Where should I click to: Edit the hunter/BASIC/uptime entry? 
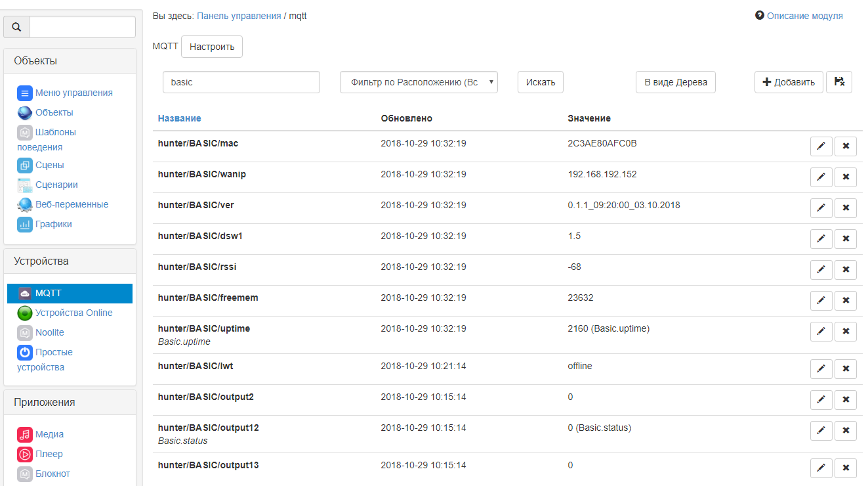click(821, 332)
